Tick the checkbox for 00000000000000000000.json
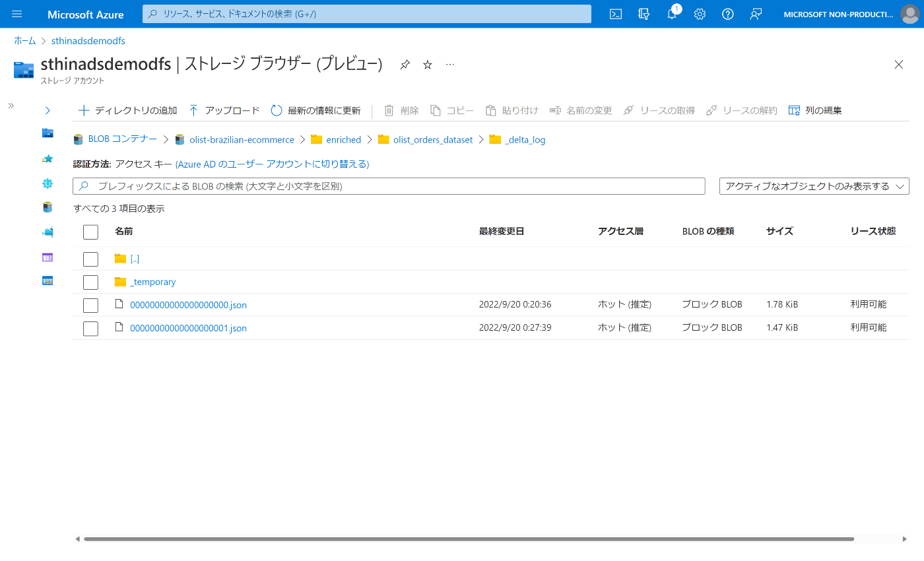 pyautogui.click(x=90, y=305)
